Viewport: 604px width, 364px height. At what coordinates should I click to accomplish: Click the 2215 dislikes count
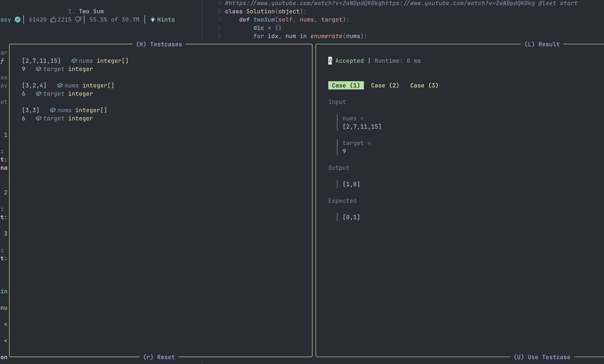(x=64, y=20)
